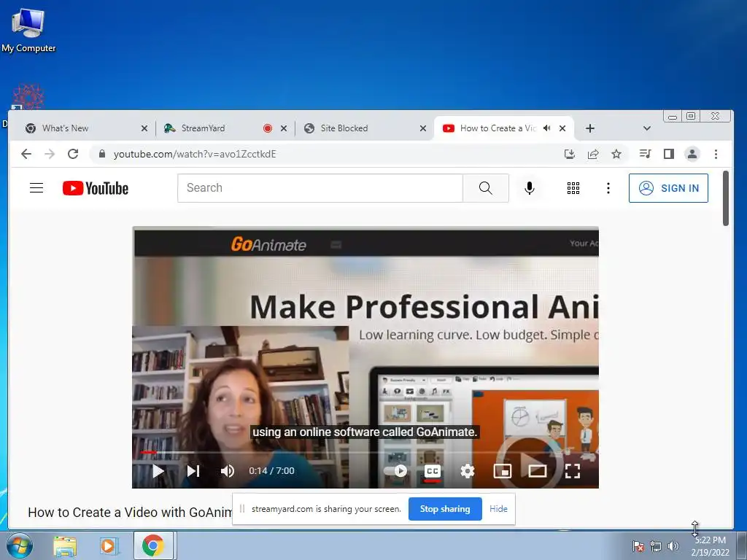The width and height of the screenshot is (747, 560).
Task: Click the taskbar clock 5:22 PM
Action: [710, 540]
